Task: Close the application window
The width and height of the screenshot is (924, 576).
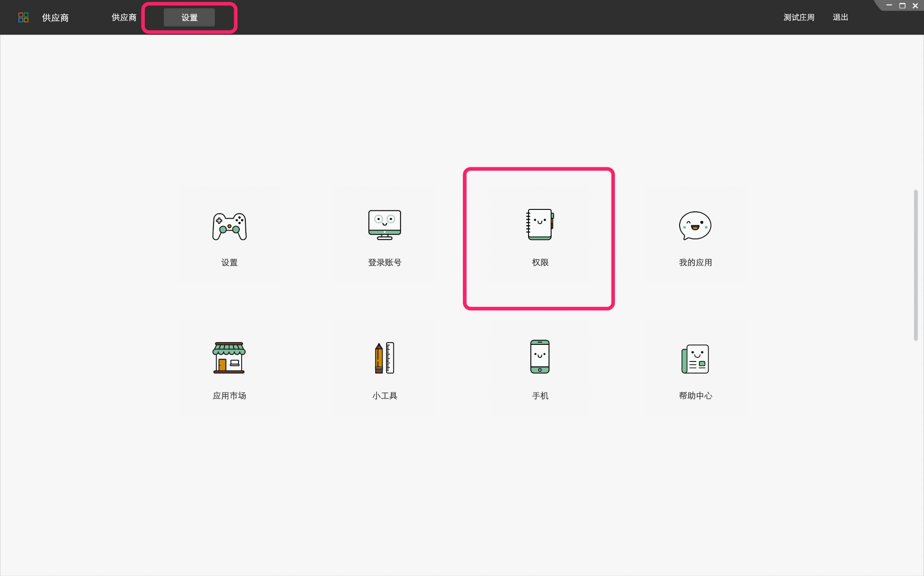Action: coord(915,6)
